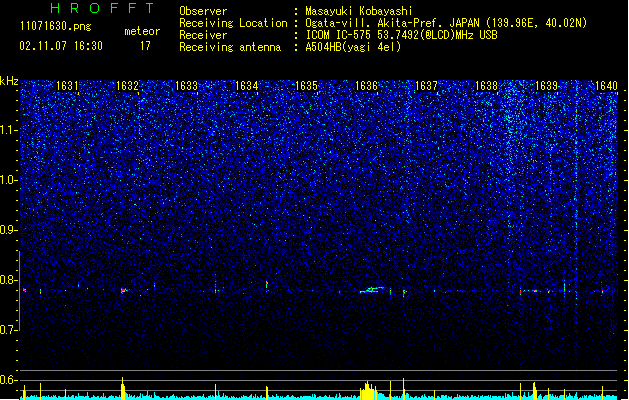Click the 1631 time marker
The image size is (629, 400).
[x=67, y=86]
